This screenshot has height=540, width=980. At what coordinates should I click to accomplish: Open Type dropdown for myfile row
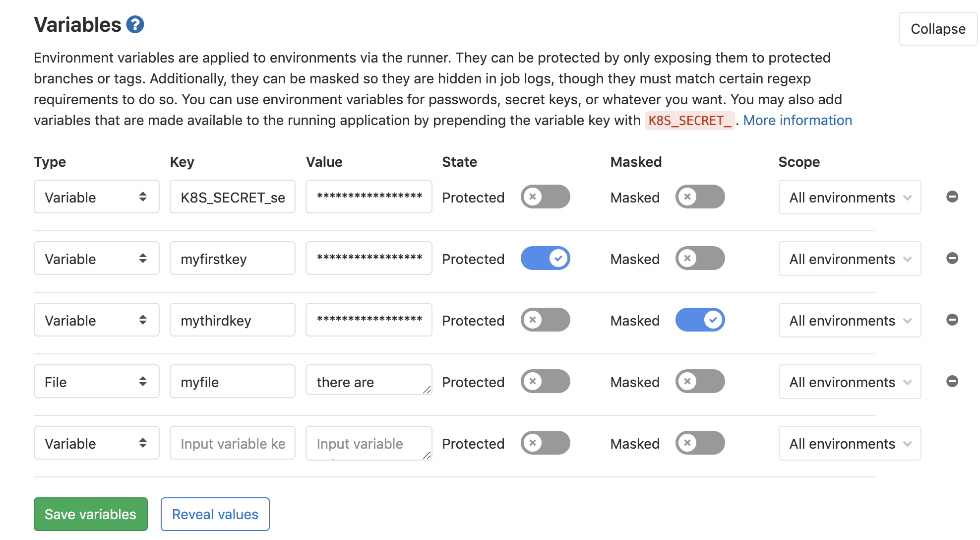pos(97,381)
